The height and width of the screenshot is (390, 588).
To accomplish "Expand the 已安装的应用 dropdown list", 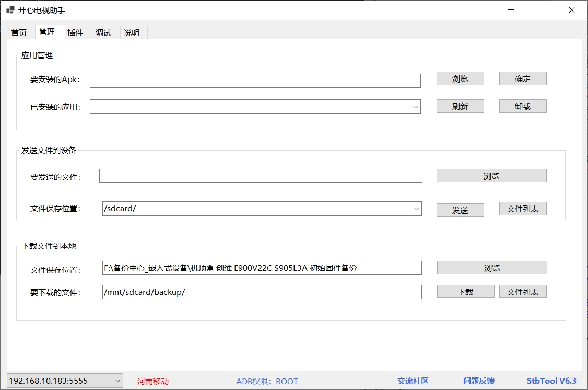I will coord(416,107).
